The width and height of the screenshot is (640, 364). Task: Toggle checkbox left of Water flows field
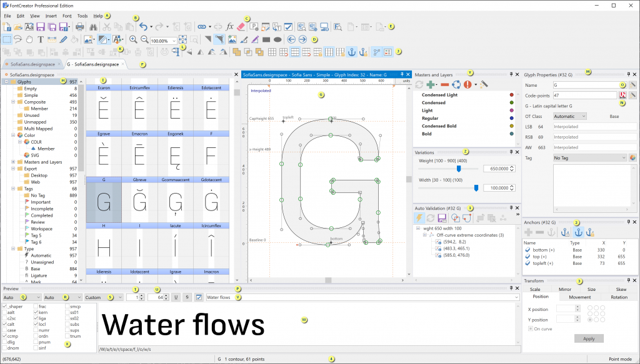(x=199, y=297)
